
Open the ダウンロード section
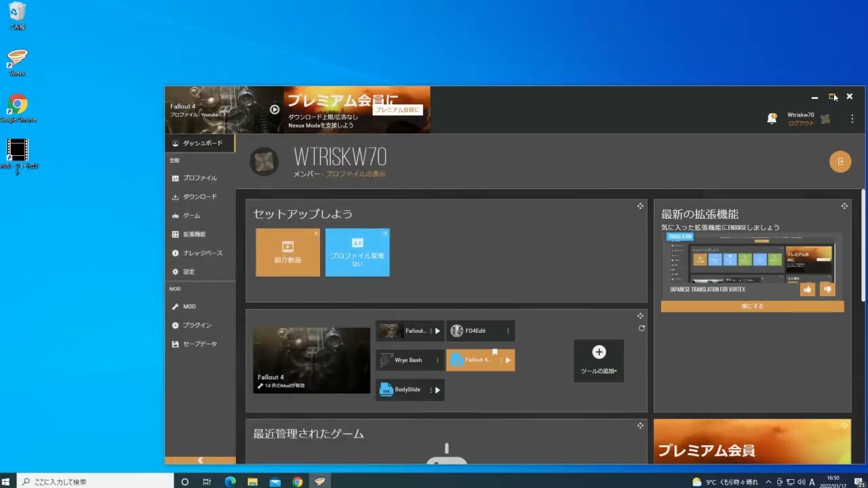click(x=200, y=197)
